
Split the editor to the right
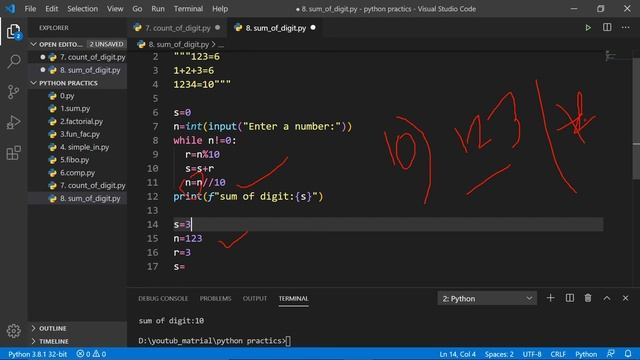tap(607, 27)
